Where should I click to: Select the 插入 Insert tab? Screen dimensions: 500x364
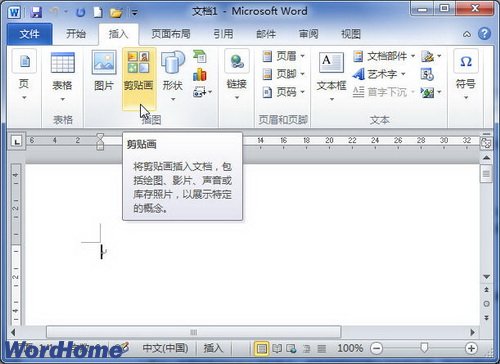pyautogui.click(x=118, y=34)
